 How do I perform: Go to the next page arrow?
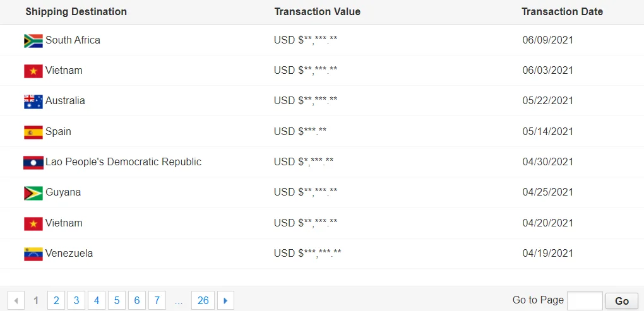[225, 300]
